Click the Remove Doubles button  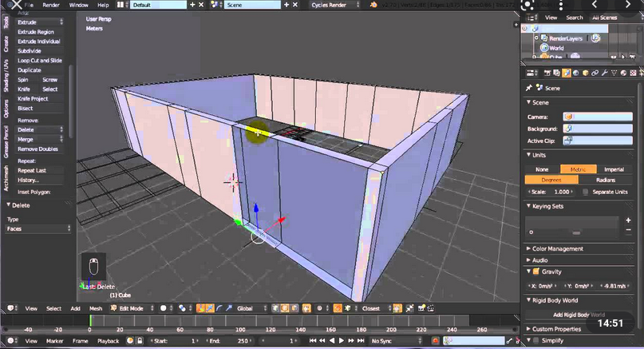[x=38, y=149]
